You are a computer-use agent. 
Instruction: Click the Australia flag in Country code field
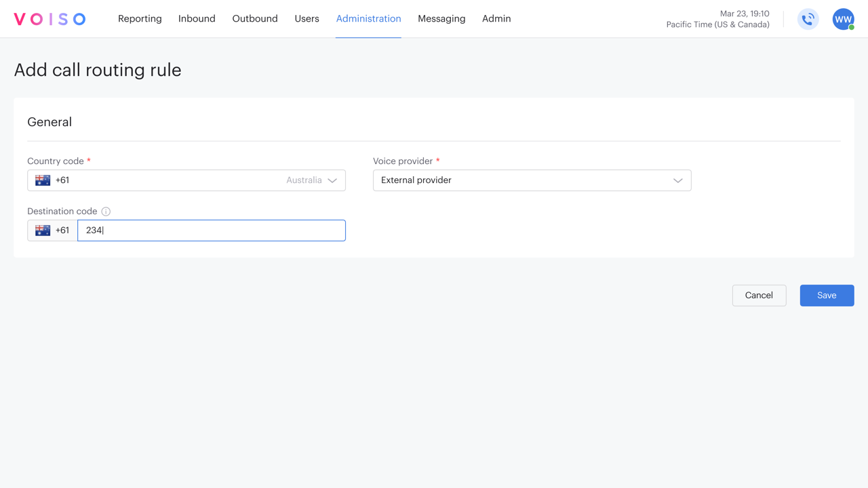point(43,180)
